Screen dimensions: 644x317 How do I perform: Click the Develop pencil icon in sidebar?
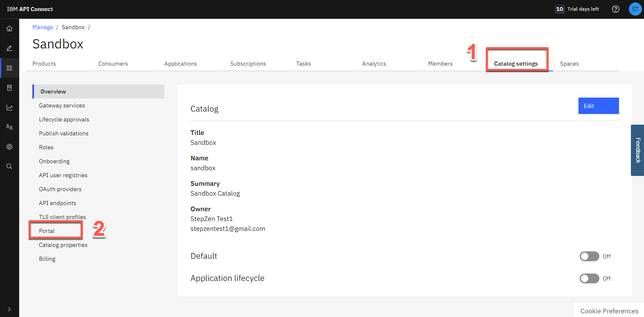point(9,48)
